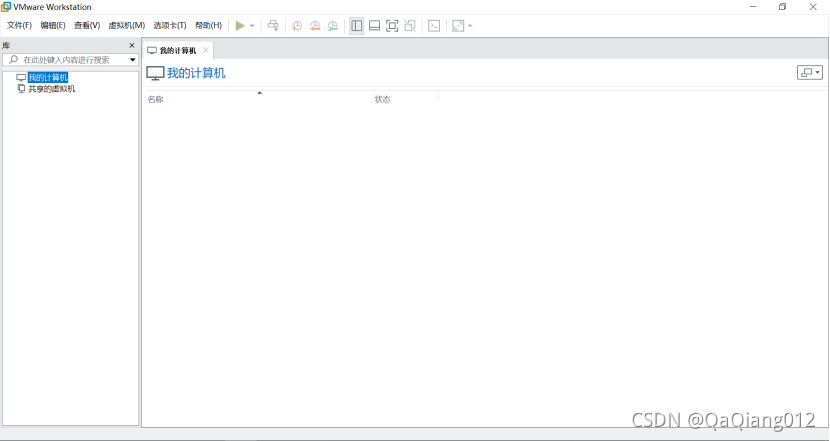Viewport: 830px width, 441px height.
Task: Open the 帮助(H) menu
Action: click(x=209, y=25)
